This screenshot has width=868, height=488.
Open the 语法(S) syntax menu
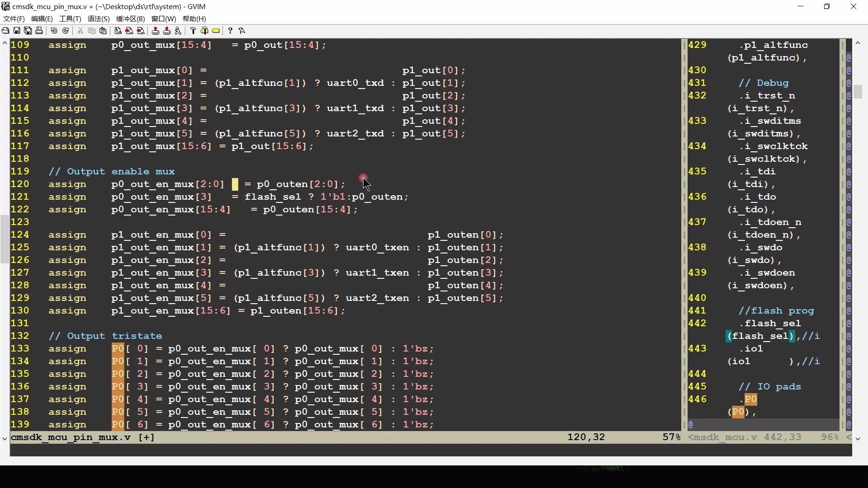pyautogui.click(x=99, y=19)
